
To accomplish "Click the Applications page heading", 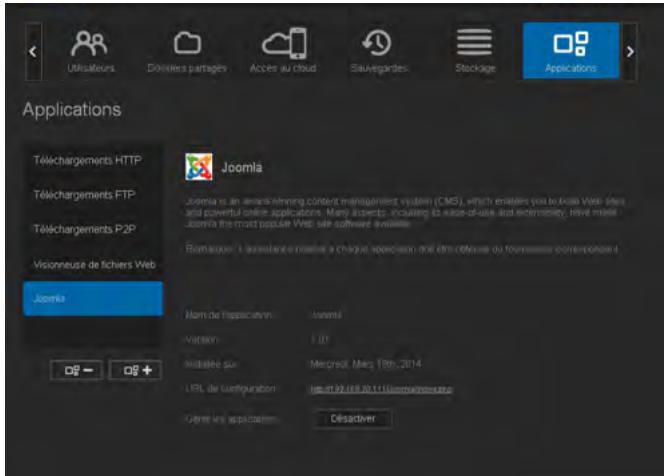I will (x=72, y=110).
